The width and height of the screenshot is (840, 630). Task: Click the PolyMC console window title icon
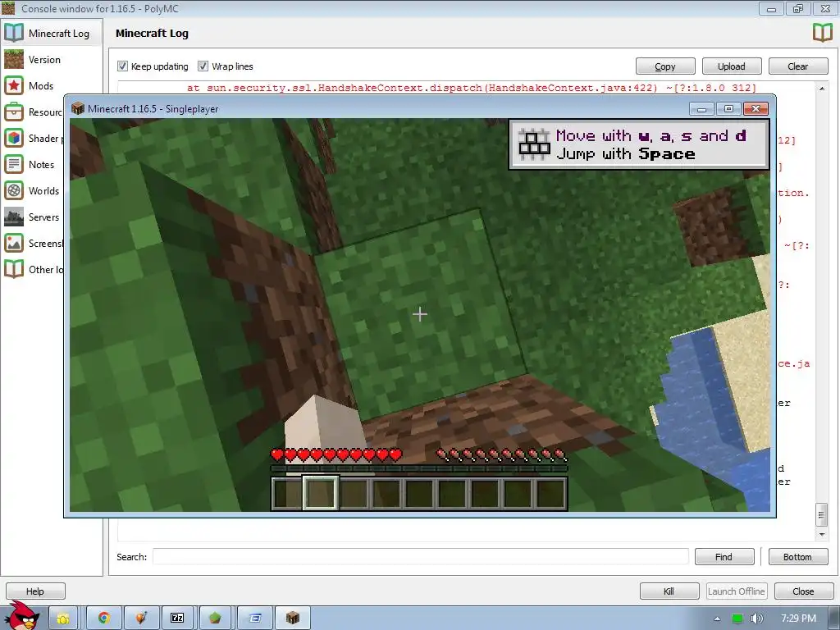tap(8, 8)
